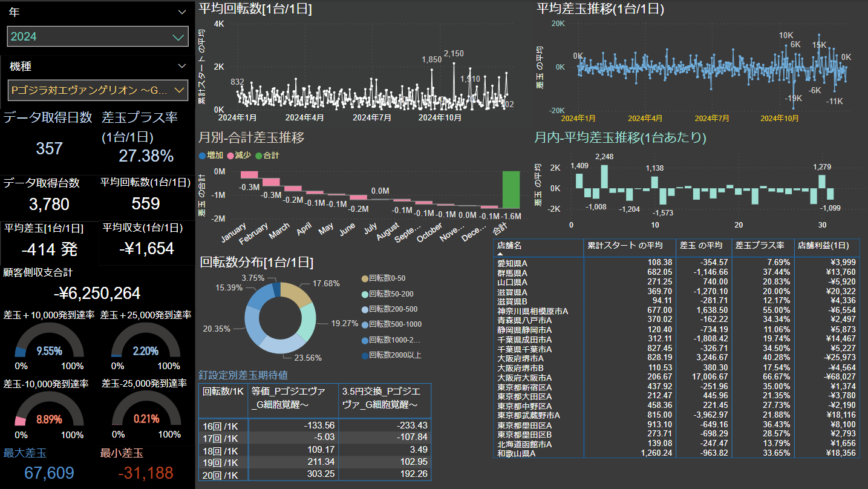Collapse the 年 slicer header chevron
The height and width of the screenshot is (489, 868).
click(182, 12)
